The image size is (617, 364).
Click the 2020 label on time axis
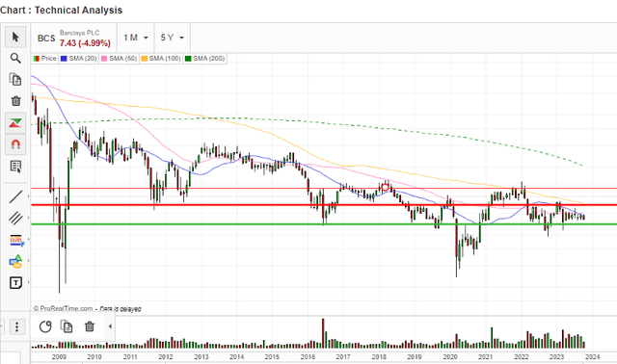click(x=450, y=357)
